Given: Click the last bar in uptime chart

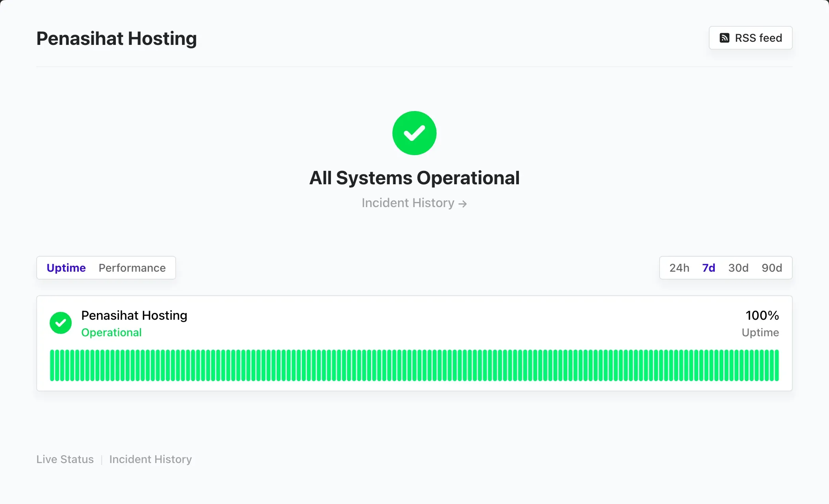Looking at the screenshot, I should (777, 365).
